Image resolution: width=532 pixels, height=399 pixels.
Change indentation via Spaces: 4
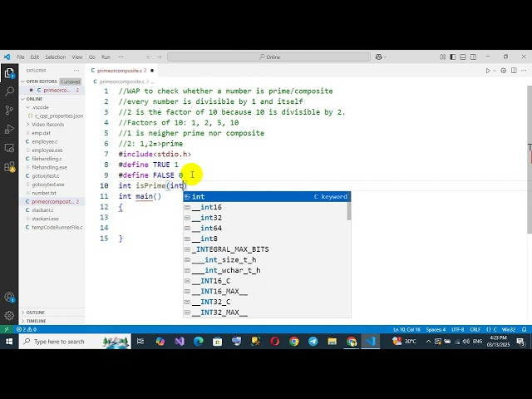click(436, 329)
